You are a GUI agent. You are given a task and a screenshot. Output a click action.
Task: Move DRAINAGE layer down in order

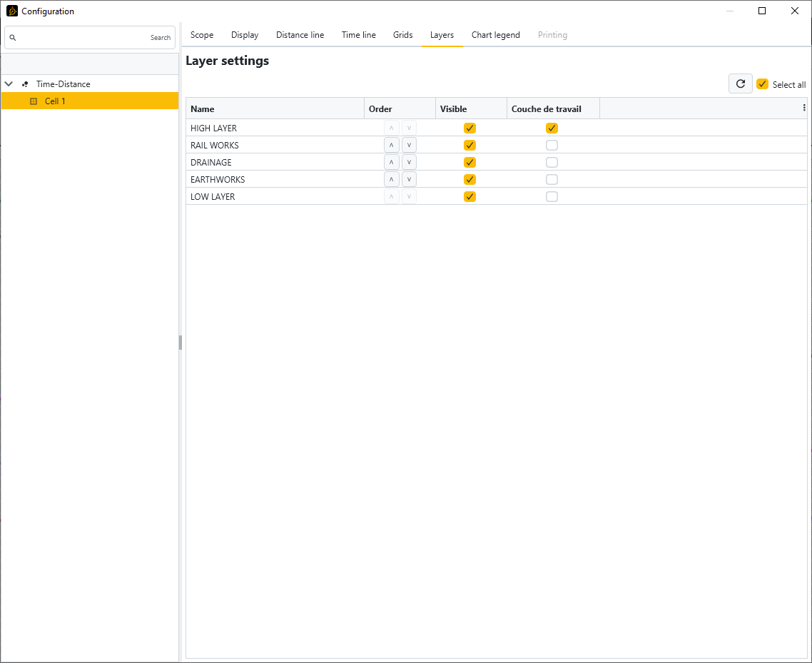pyautogui.click(x=409, y=163)
